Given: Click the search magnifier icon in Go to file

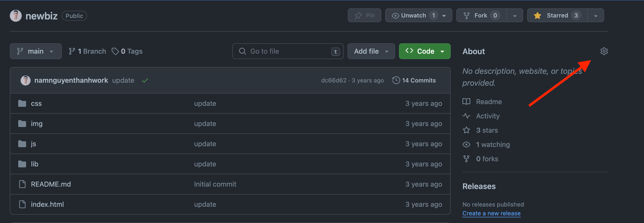Looking at the screenshot, I should [x=242, y=51].
